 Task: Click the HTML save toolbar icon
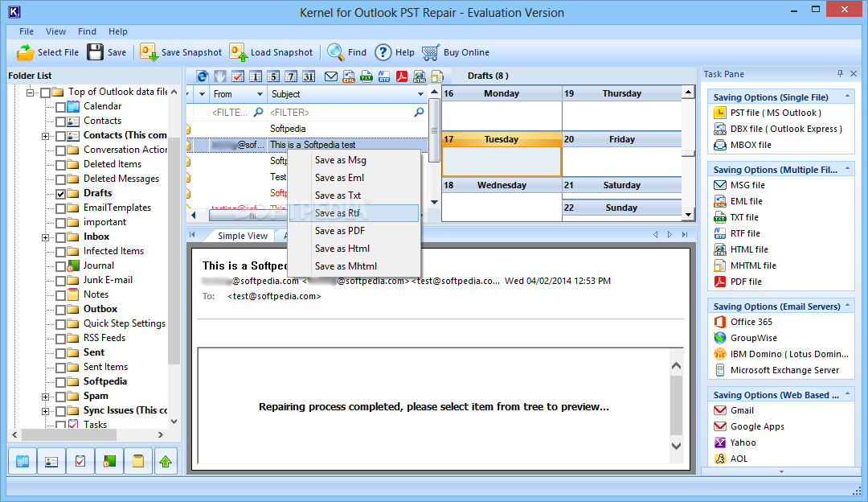(x=420, y=76)
